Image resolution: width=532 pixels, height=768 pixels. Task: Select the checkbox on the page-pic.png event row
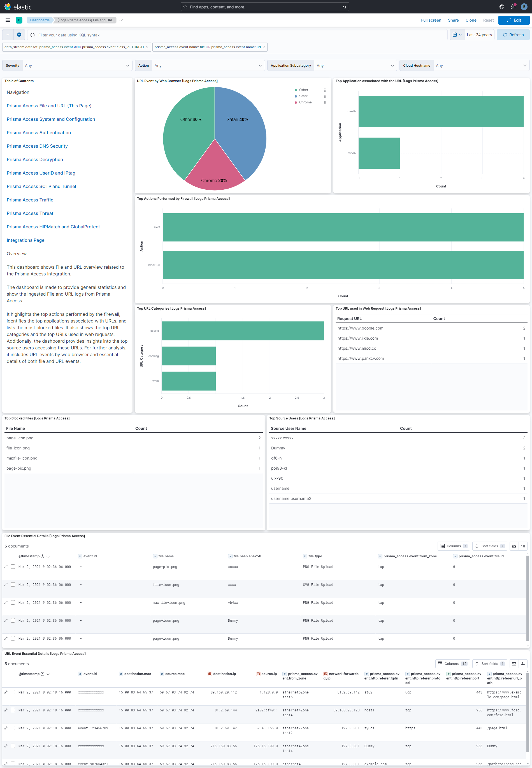coord(13,566)
